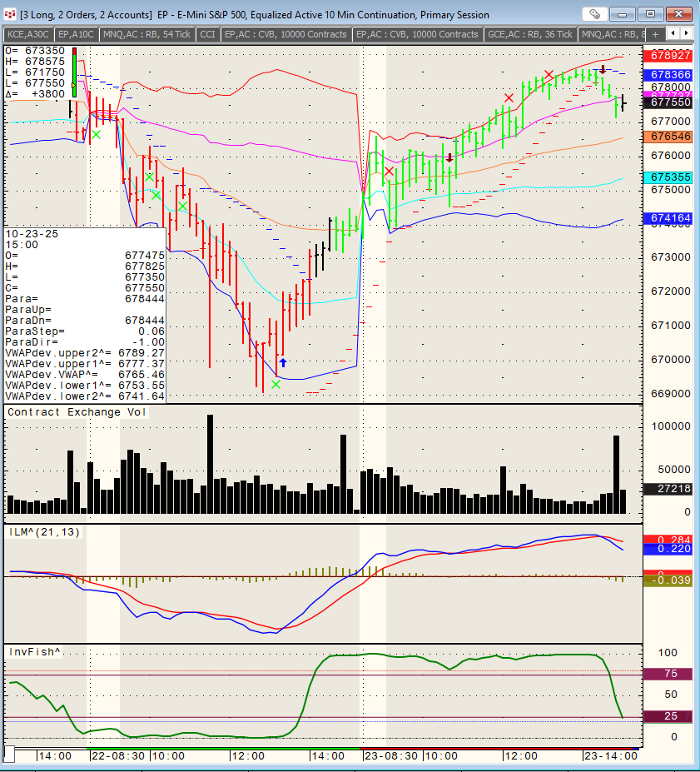Select the MNQ,AC : RB, 54 Tick tab
Image resolution: width=700 pixels, height=772 pixels.
coord(146,34)
